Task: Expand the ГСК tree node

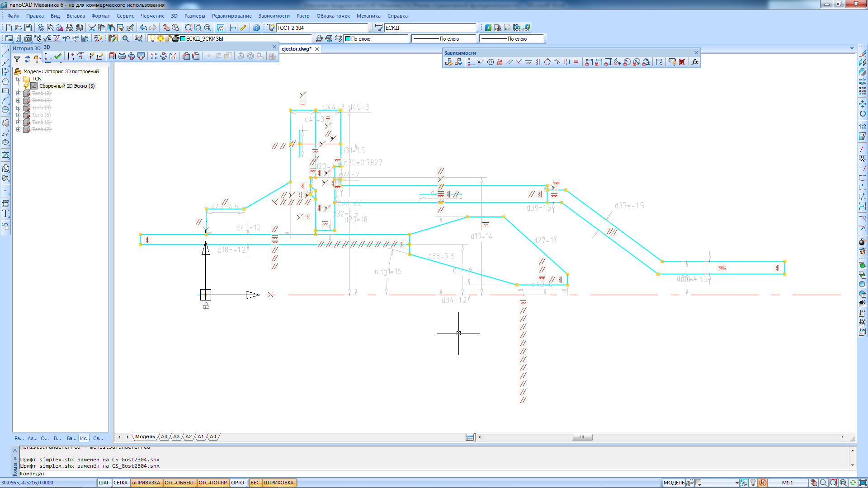Action: point(19,79)
